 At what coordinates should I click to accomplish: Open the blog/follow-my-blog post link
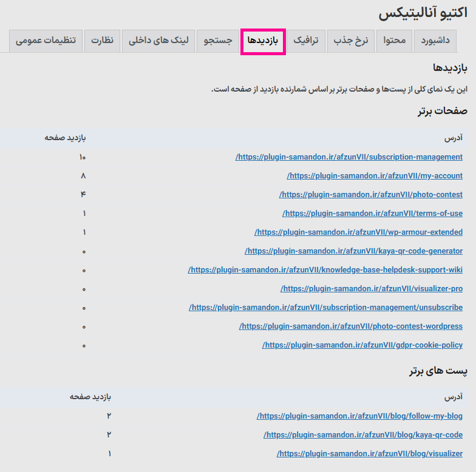tap(359, 416)
